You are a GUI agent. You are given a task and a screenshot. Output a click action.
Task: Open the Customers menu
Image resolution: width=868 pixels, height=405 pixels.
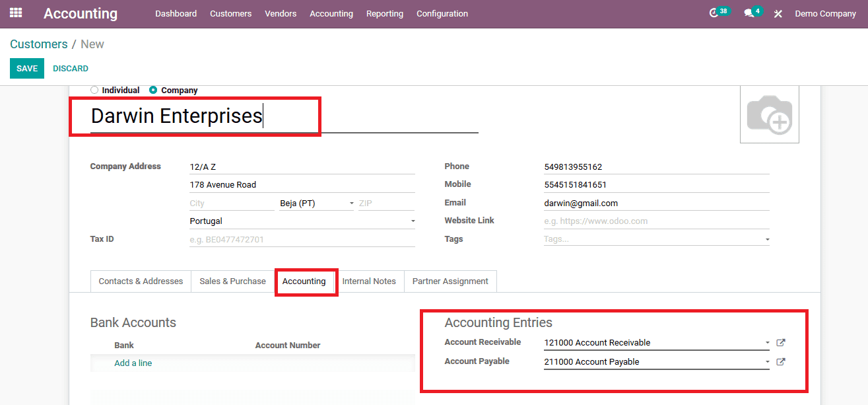pyautogui.click(x=230, y=13)
